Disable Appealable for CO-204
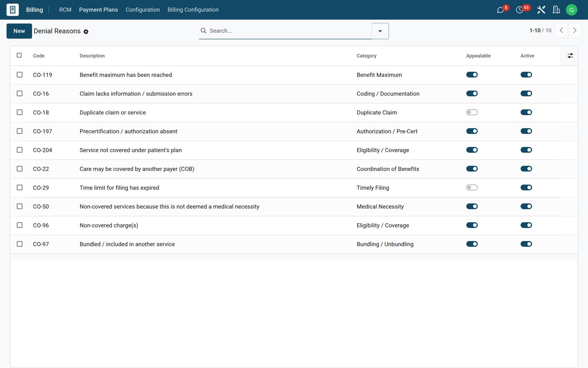Viewport: 588px width, 368px height. pyautogui.click(x=472, y=150)
